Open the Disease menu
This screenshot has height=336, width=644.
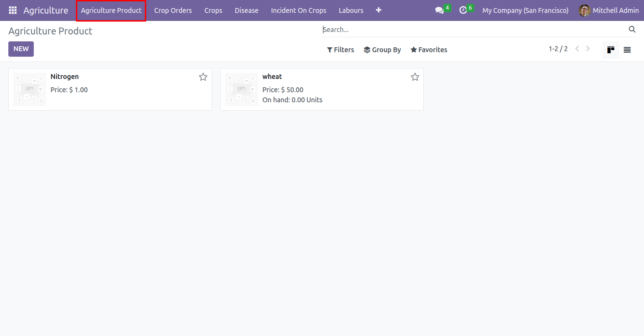[x=246, y=10]
